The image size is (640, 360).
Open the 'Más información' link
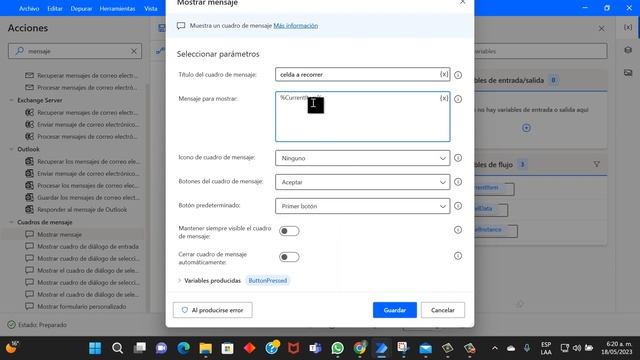(x=296, y=25)
